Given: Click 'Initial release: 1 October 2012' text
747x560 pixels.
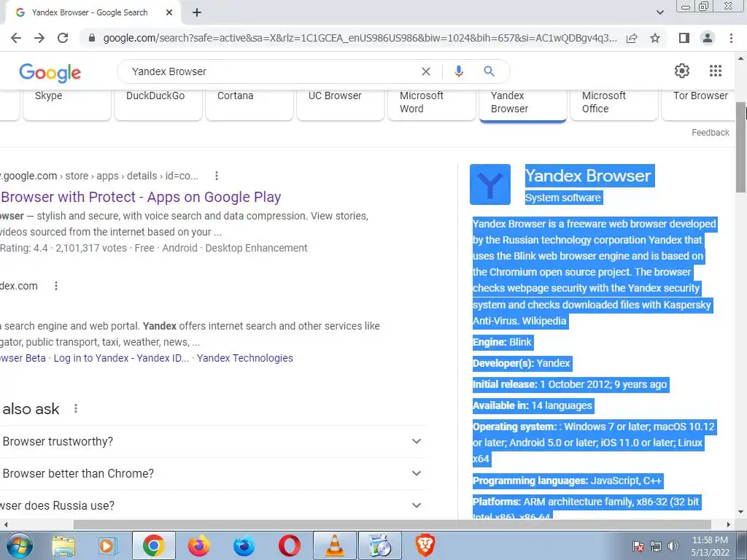Looking at the screenshot, I should 542,384.
